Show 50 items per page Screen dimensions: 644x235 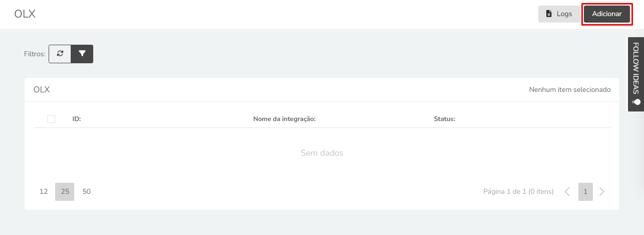click(x=87, y=191)
